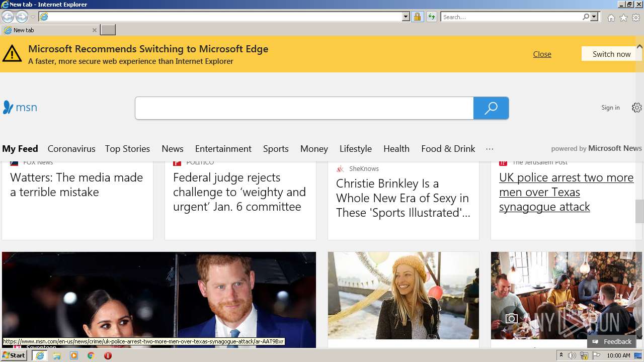Open a blank new tab button
644x362 pixels.
click(x=108, y=30)
